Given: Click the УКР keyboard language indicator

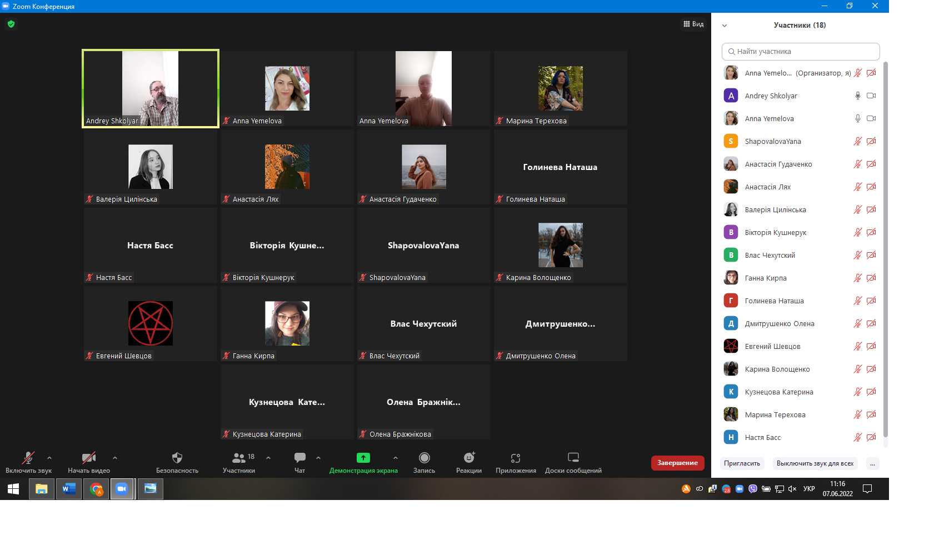Looking at the screenshot, I should point(809,489).
